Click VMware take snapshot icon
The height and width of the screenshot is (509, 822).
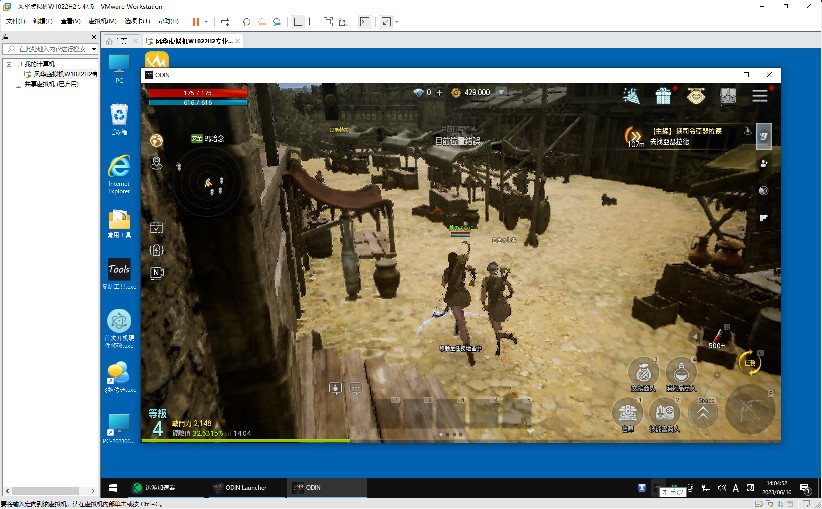click(x=246, y=22)
